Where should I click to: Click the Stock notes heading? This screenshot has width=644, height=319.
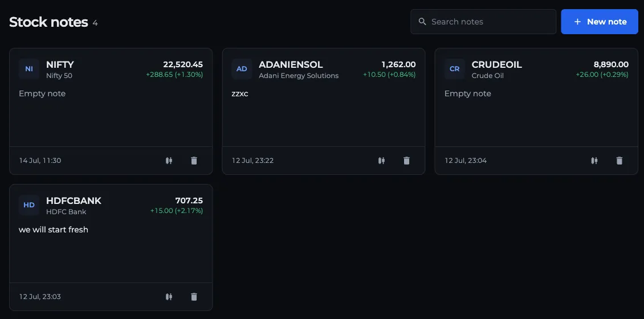point(49,22)
